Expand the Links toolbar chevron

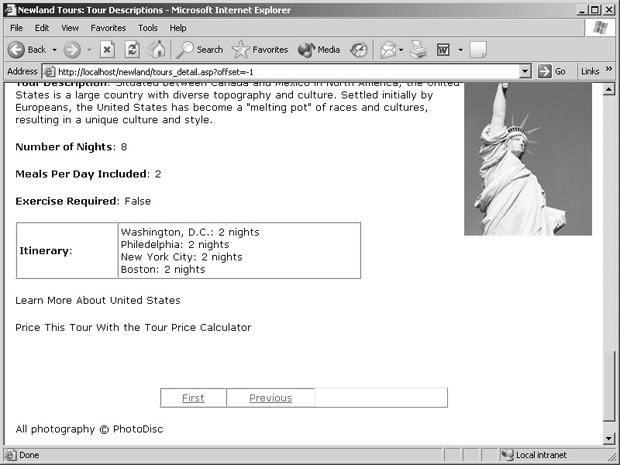609,69
